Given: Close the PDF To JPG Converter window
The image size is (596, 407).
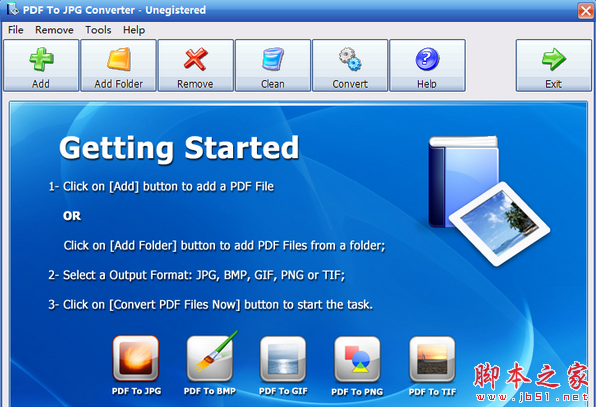Looking at the screenshot, I should coord(585,11).
